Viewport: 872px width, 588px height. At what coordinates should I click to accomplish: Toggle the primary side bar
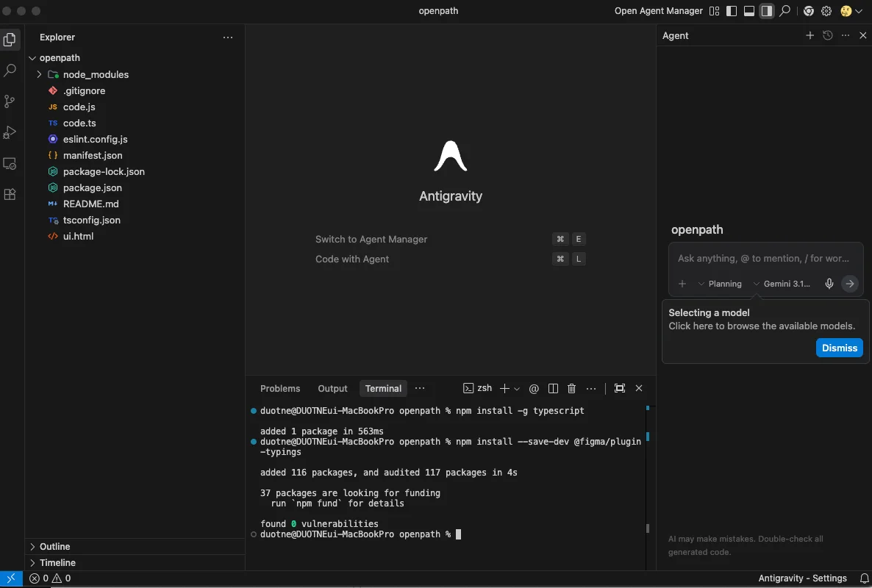coord(732,11)
